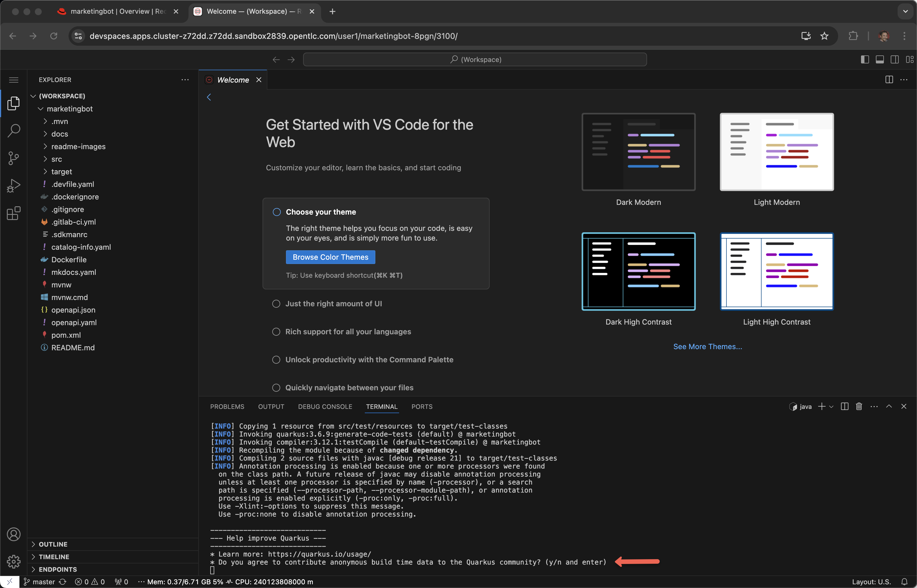
Task: Open the Extensions view in activity bar
Action: coord(13,213)
